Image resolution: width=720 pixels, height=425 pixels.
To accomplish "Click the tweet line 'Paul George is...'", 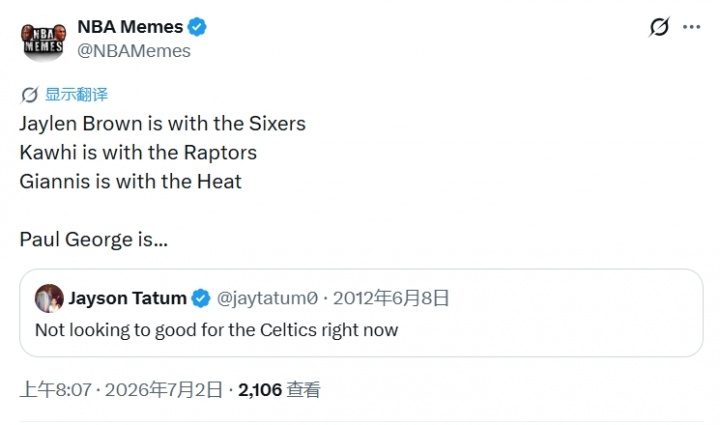I will click(94, 240).
